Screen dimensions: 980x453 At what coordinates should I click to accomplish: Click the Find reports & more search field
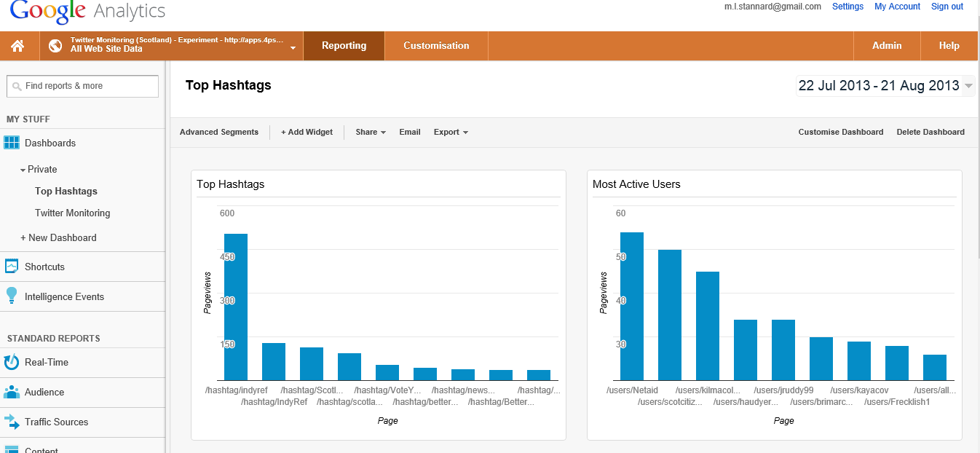click(82, 86)
